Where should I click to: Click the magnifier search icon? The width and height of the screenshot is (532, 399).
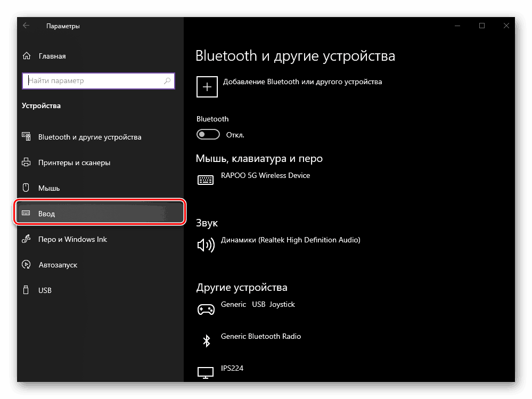(x=167, y=81)
